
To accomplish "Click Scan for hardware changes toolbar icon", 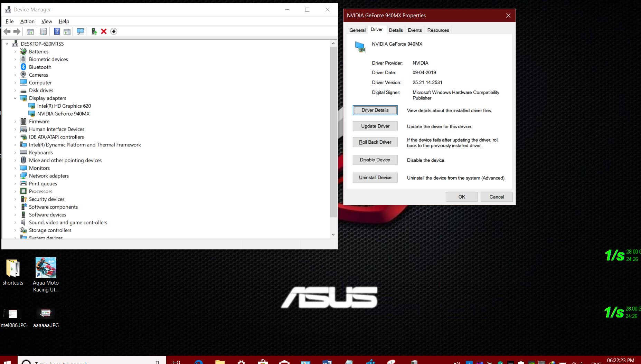I will click(x=80, y=31).
